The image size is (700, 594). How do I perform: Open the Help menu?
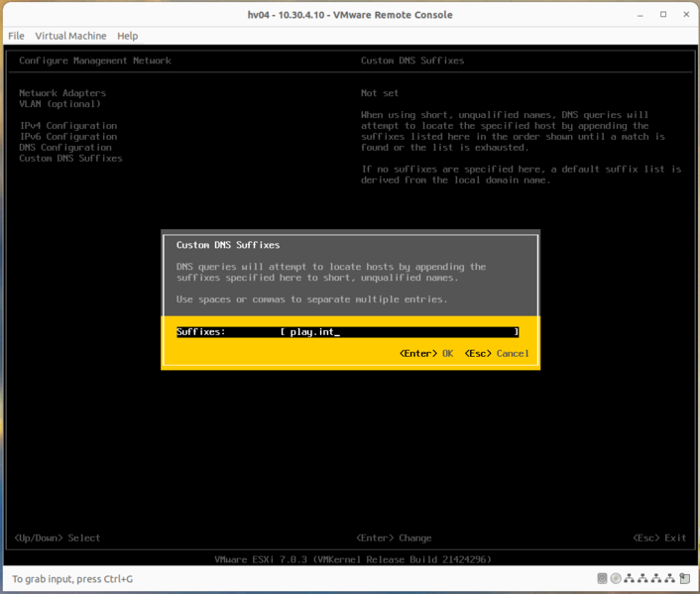[127, 36]
